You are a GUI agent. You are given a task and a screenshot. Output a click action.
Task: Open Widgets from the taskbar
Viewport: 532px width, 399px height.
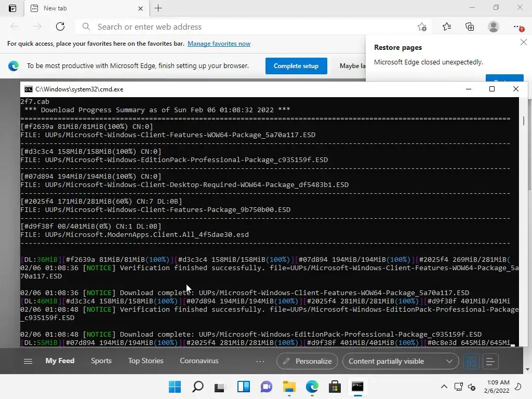pyautogui.click(x=243, y=387)
